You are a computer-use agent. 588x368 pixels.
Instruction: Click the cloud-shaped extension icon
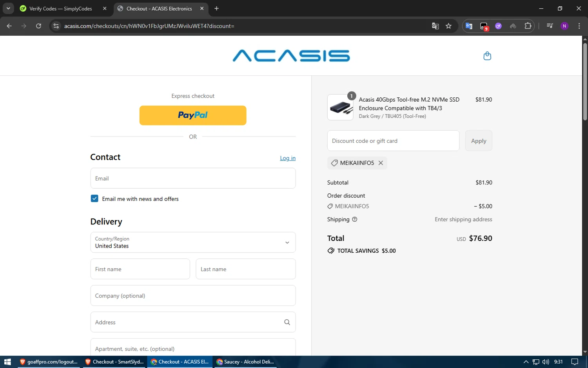513,26
